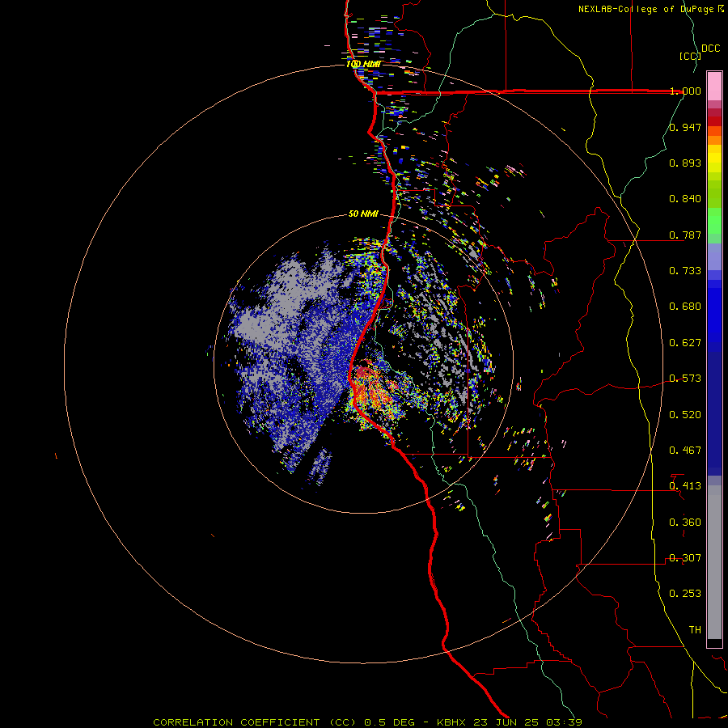Select the 0.573 legend value

(685, 379)
